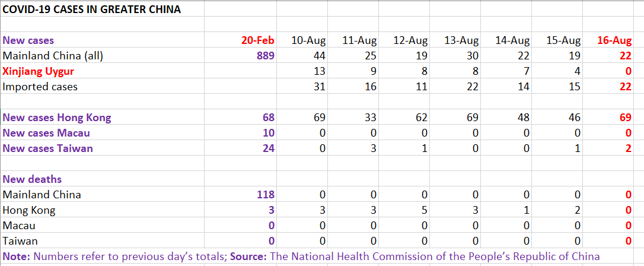Click 'Mainland China' label under New deaths
This screenshot has height=266, width=644.
tap(42, 195)
